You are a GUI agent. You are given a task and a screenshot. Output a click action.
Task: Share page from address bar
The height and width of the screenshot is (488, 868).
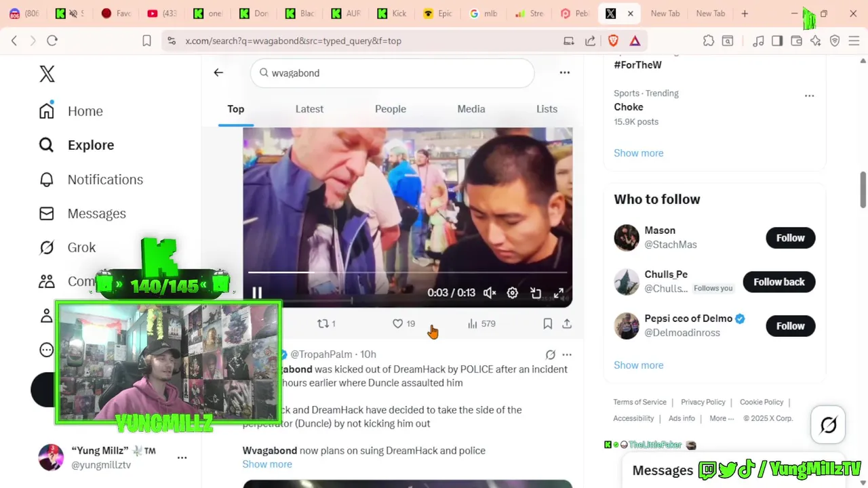click(591, 41)
